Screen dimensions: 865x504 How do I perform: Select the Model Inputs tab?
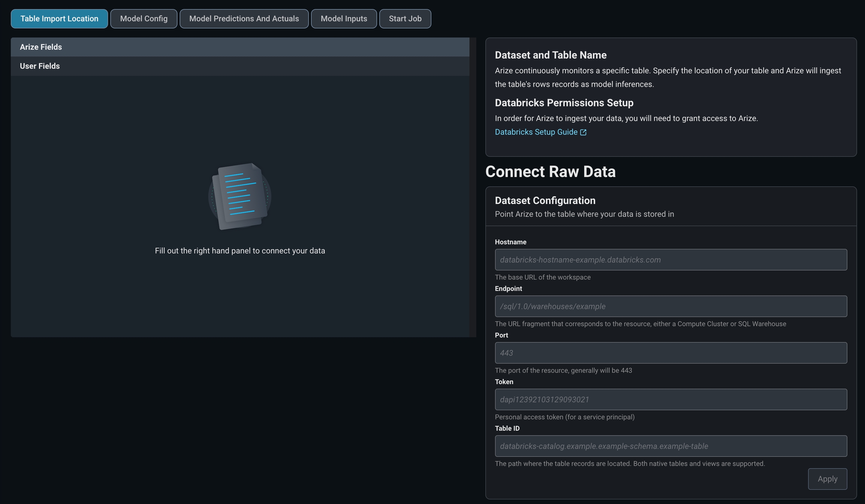(344, 19)
